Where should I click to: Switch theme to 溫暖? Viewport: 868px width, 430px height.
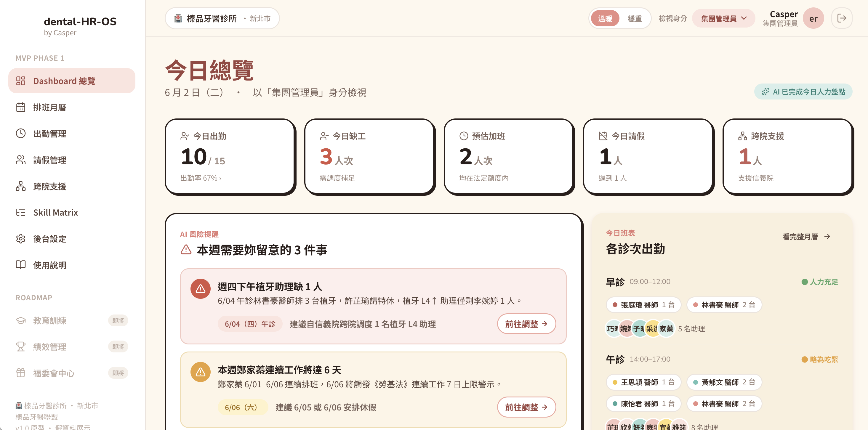point(605,19)
